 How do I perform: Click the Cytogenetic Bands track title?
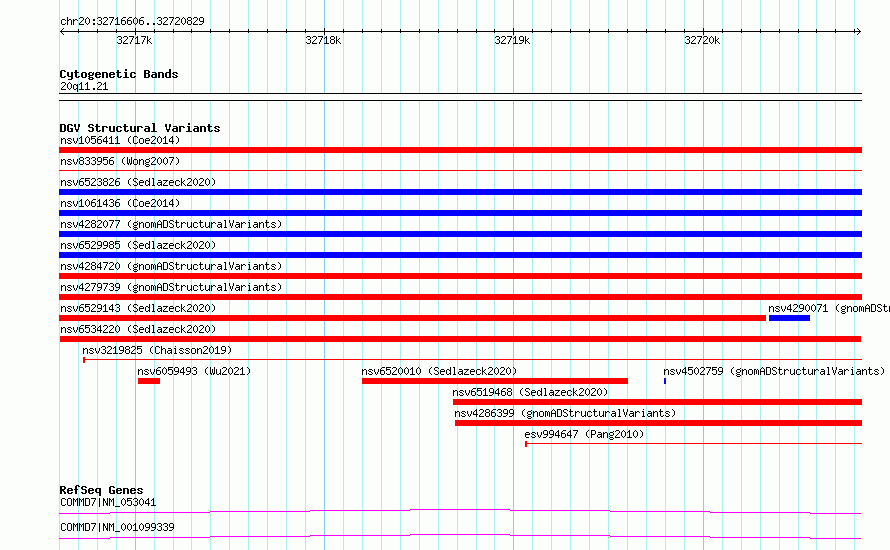[x=119, y=74]
